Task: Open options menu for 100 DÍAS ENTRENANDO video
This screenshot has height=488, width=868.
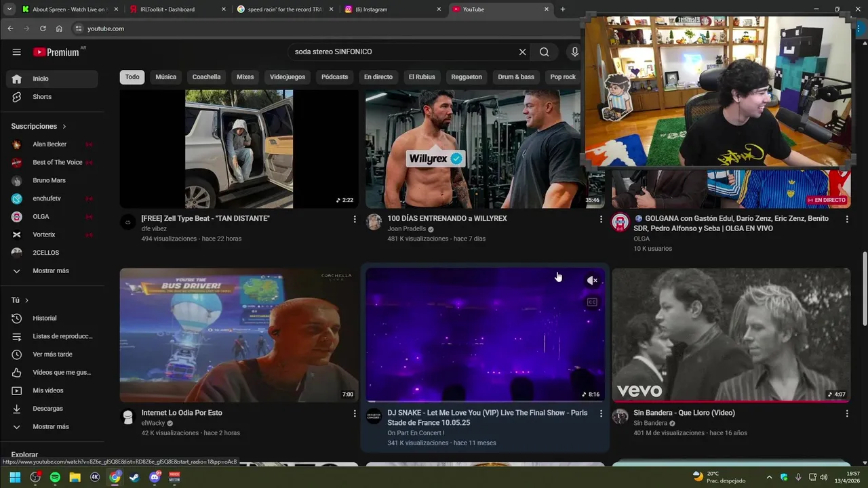Action: [x=600, y=219]
